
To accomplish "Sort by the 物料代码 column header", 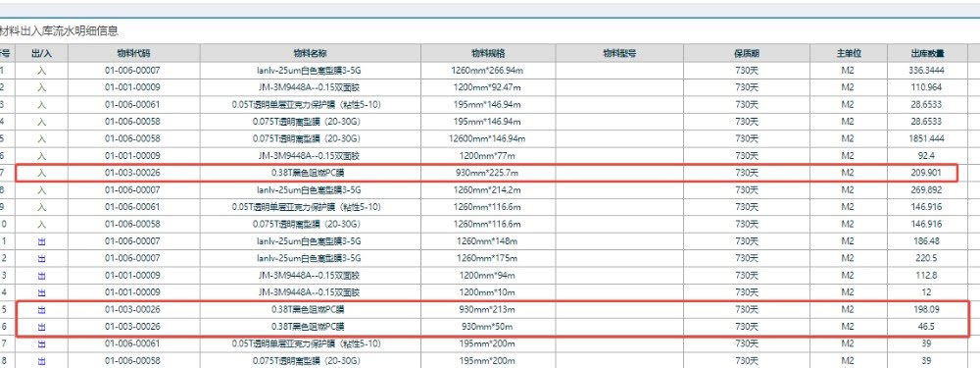I will (133, 53).
